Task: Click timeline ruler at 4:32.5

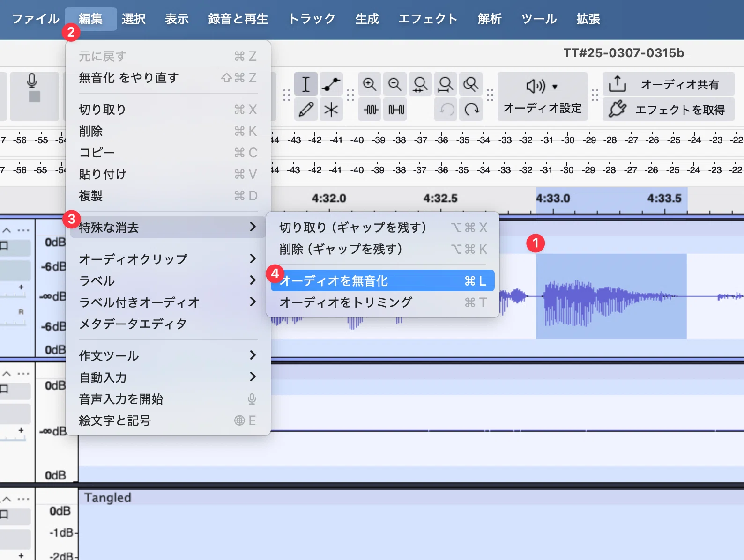Action: 440,199
